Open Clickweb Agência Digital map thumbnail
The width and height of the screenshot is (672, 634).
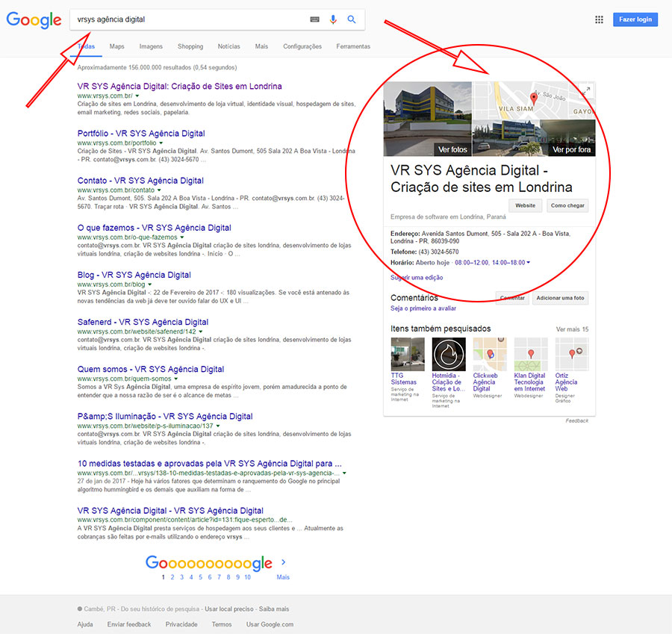(x=490, y=354)
